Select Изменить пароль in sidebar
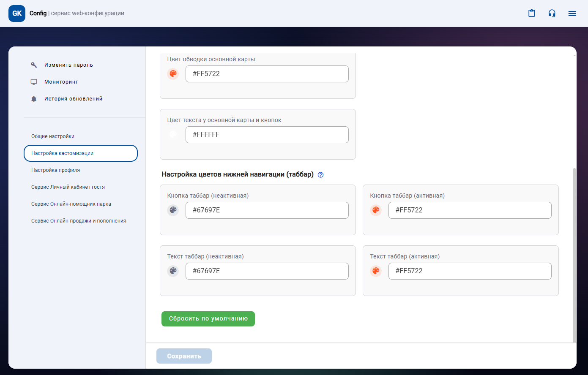This screenshot has width=588, height=375. pyautogui.click(x=68, y=65)
